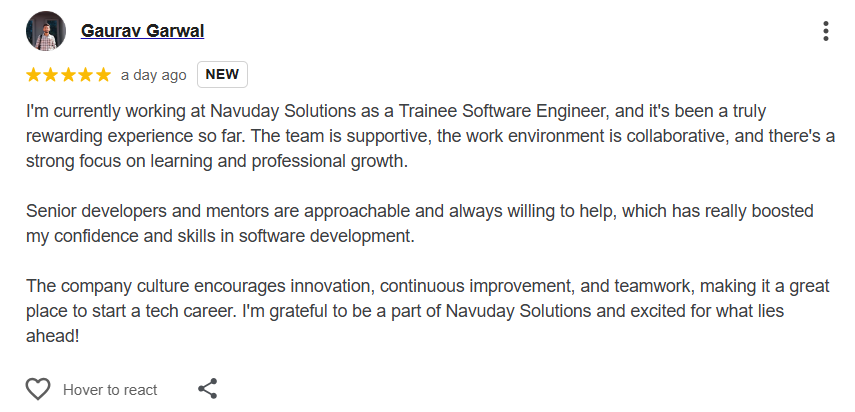Click the paragraph starting 'I'm currently working'
Viewport: 855px width, 412px height.
[x=430, y=136]
